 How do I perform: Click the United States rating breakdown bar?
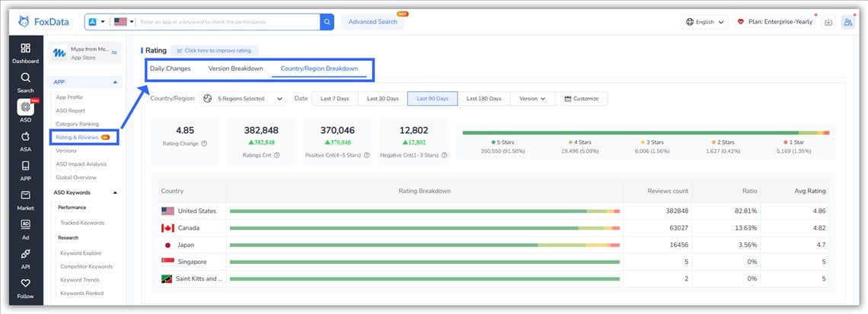point(425,211)
